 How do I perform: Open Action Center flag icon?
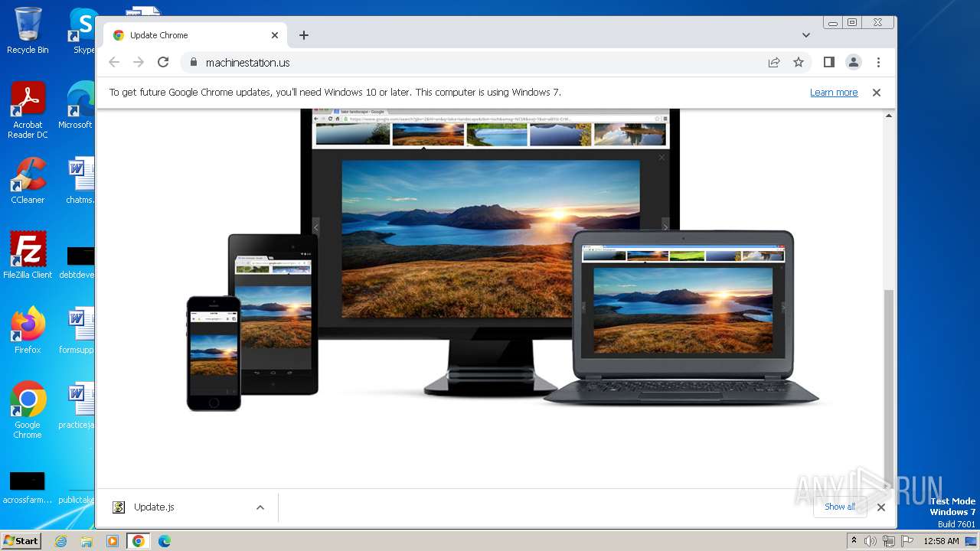click(906, 541)
